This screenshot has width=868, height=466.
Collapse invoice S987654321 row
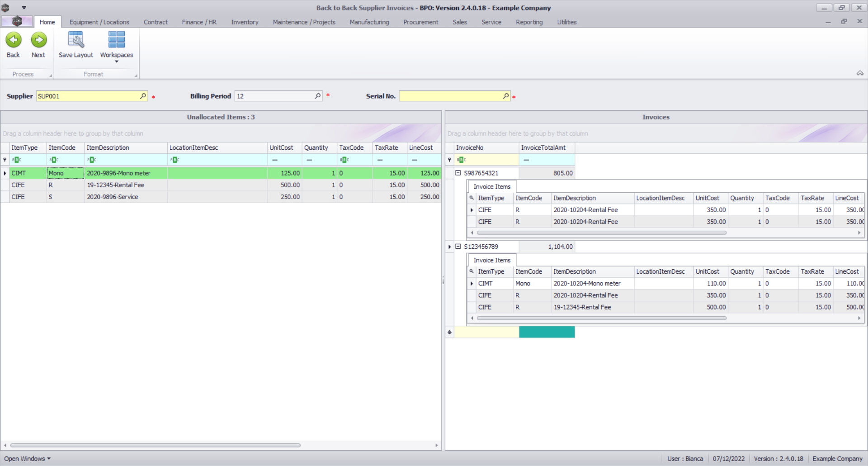[458, 173]
